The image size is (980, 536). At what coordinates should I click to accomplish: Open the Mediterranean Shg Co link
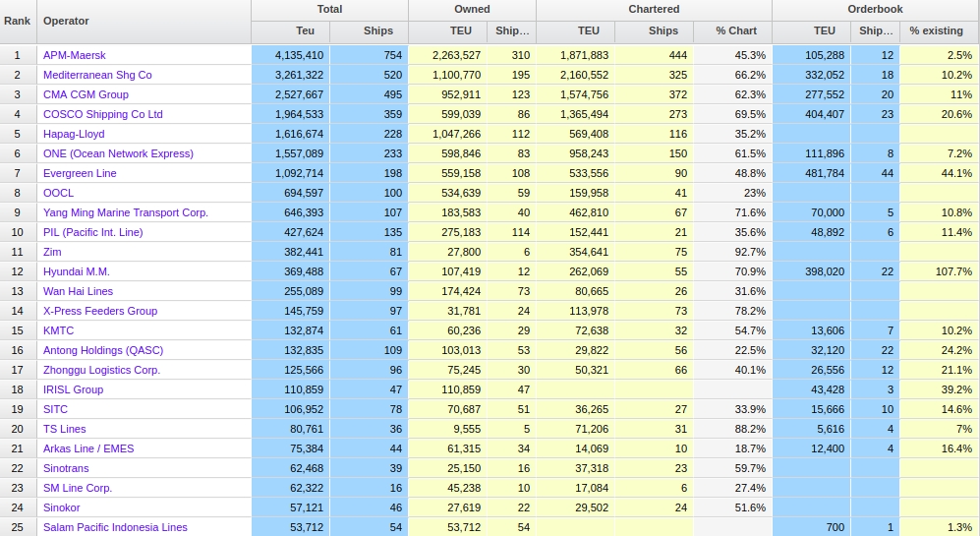[97, 75]
